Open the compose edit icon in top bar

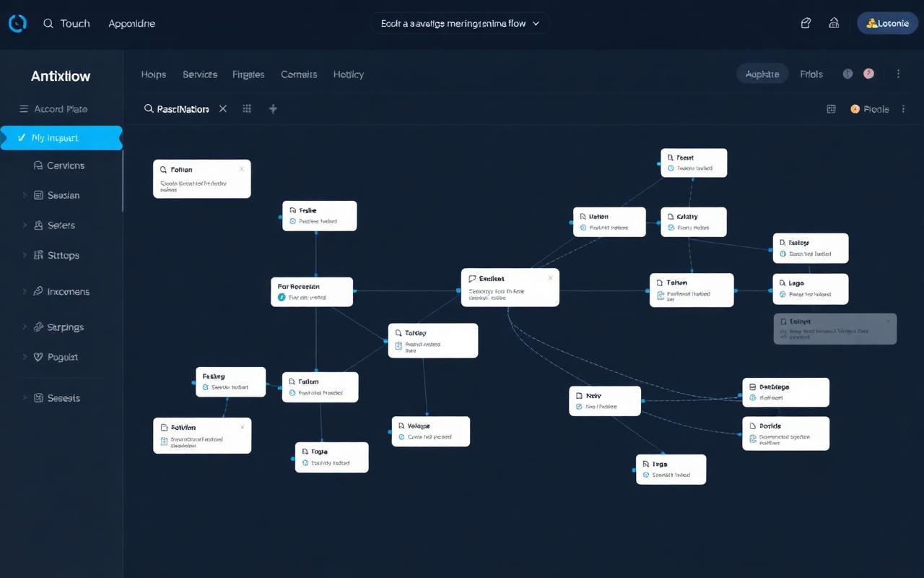[x=806, y=23]
